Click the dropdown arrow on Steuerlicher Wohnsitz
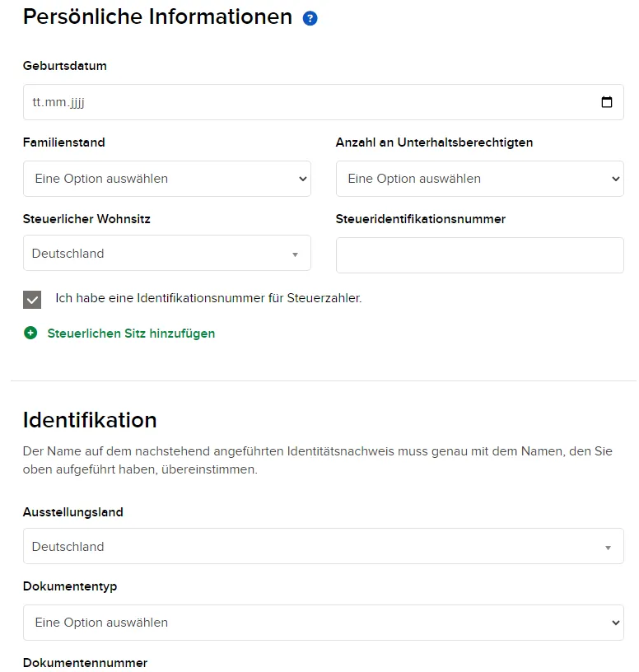The image size is (639, 672). click(x=296, y=254)
